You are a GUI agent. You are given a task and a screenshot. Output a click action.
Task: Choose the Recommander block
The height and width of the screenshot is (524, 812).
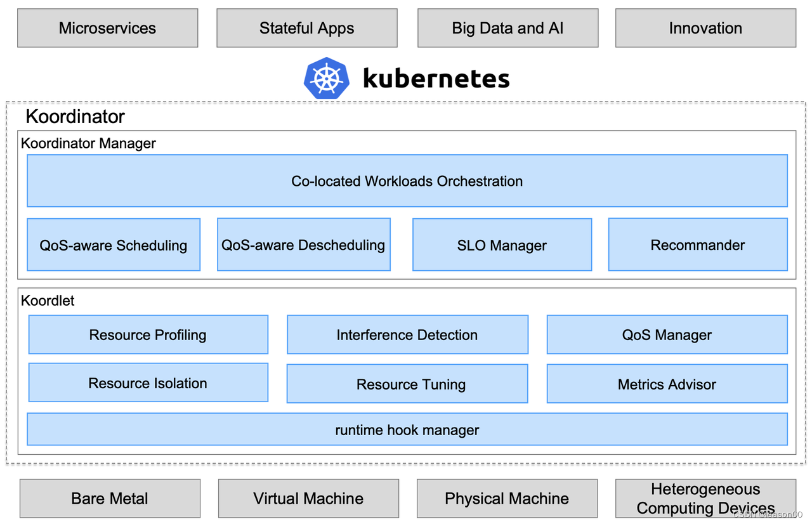coord(698,245)
